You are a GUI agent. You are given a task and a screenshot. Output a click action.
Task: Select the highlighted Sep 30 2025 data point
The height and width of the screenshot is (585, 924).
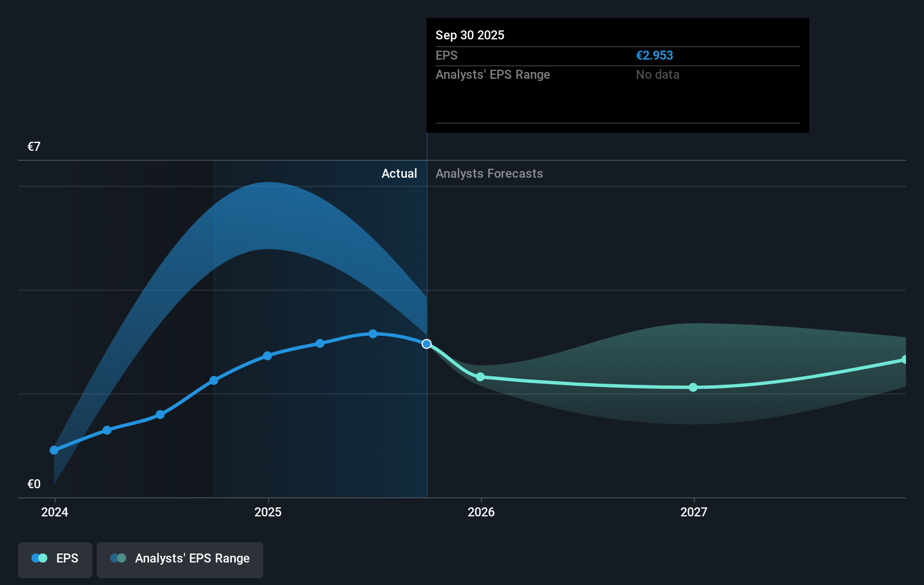[x=427, y=344]
